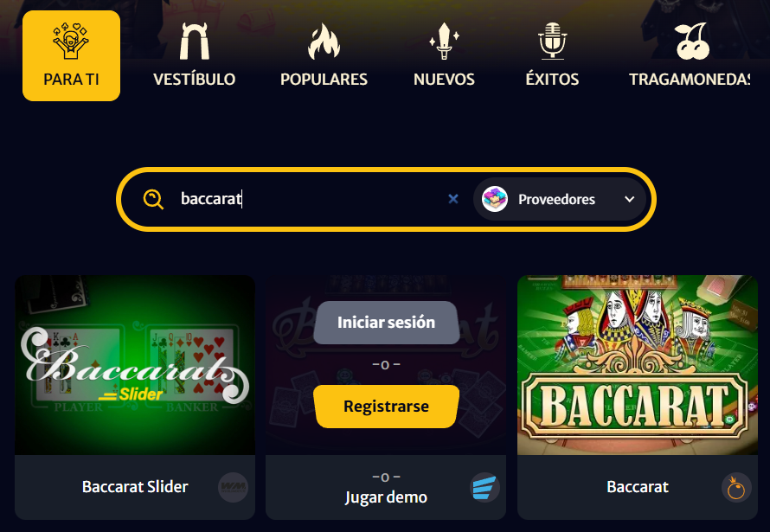The width and height of the screenshot is (770, 532).
Task: Open the Proveedores dropdown
Action: pyautogui.click(x=560, y=199)
